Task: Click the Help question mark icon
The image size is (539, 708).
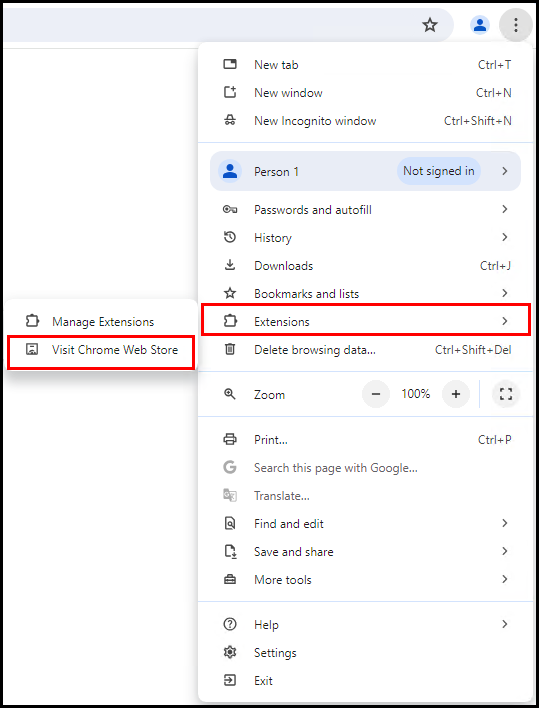Action: 230,624
